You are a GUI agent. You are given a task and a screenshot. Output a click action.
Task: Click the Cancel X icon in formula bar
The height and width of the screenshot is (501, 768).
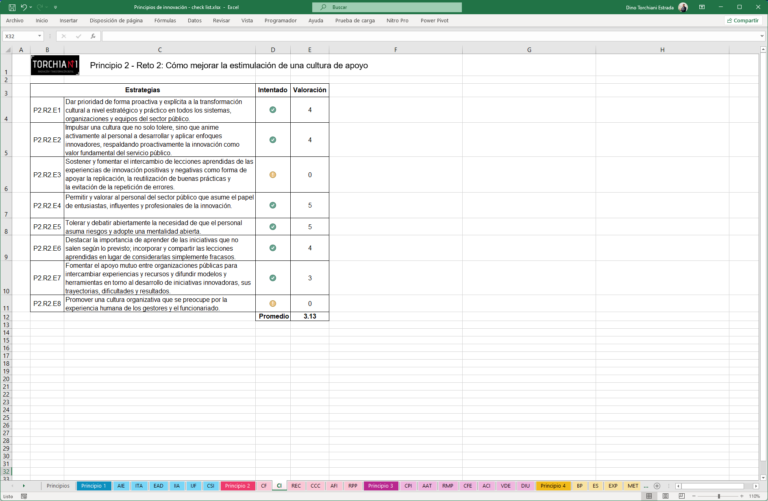(x=64, y=36)
